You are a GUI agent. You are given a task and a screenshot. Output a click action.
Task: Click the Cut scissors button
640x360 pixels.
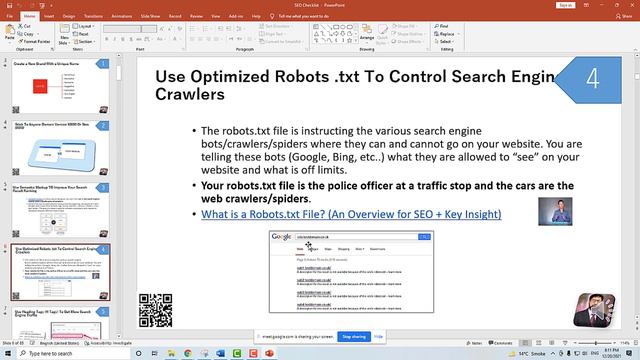(x=24, y=26)
